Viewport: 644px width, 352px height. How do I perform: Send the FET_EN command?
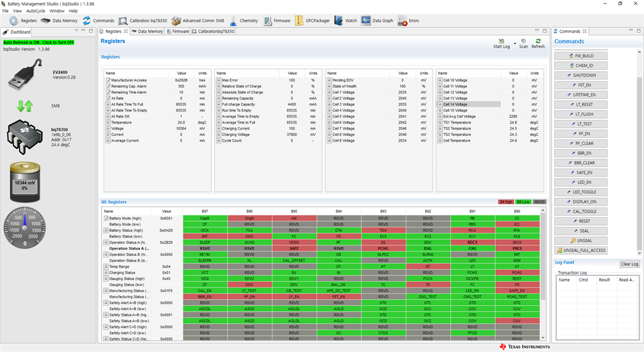tap(581, 85)
